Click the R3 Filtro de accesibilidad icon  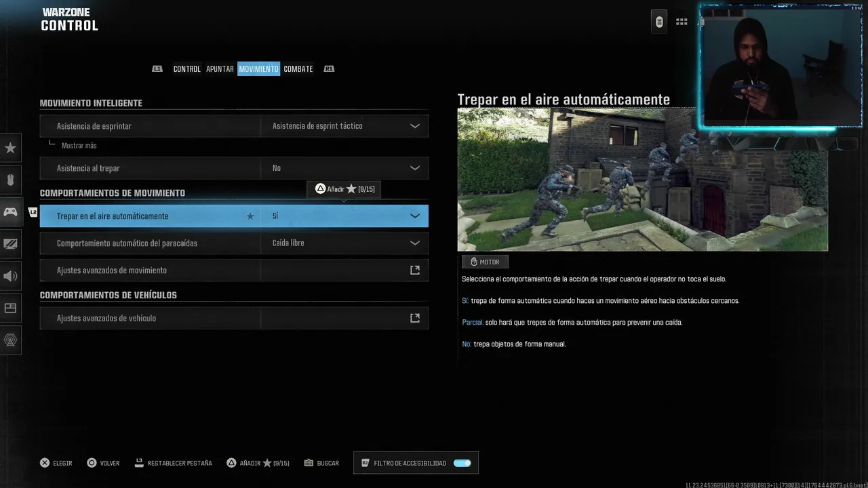coord(365,463)
